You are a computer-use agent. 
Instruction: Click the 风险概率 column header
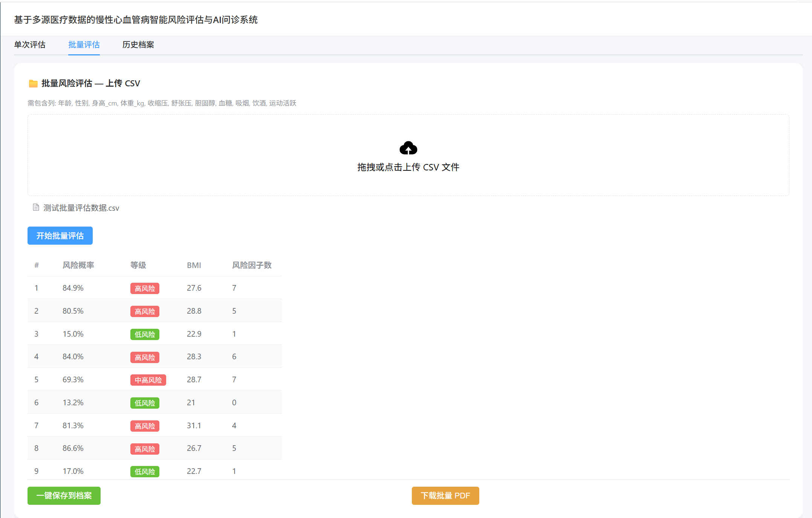[78, 265]
